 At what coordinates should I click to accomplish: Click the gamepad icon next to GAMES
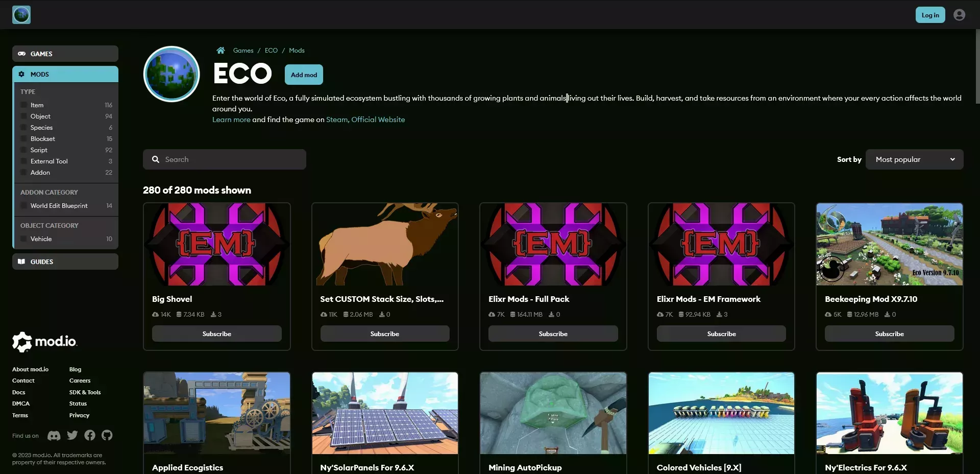pyautogui.click(x=22, y=53)
